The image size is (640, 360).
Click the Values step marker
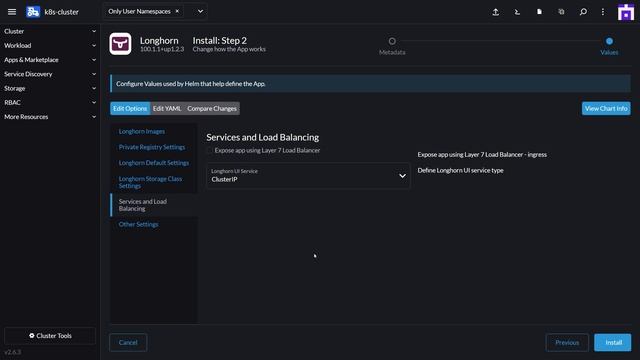pyautogui.click(x=609, y=41)
